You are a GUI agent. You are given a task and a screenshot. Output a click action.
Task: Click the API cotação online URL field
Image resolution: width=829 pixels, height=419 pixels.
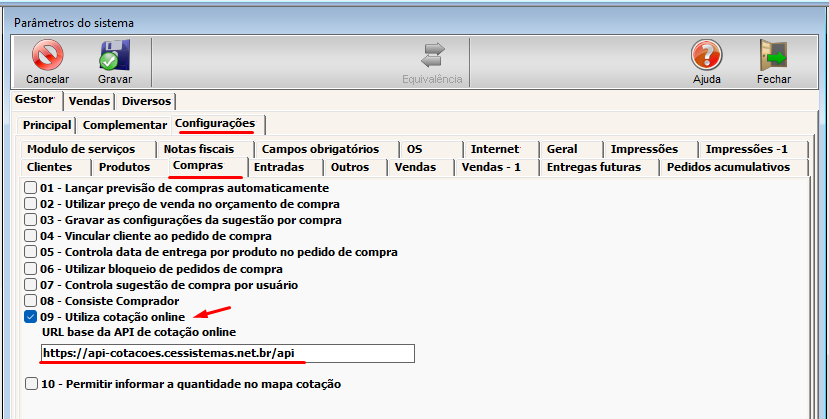[227, 353]
